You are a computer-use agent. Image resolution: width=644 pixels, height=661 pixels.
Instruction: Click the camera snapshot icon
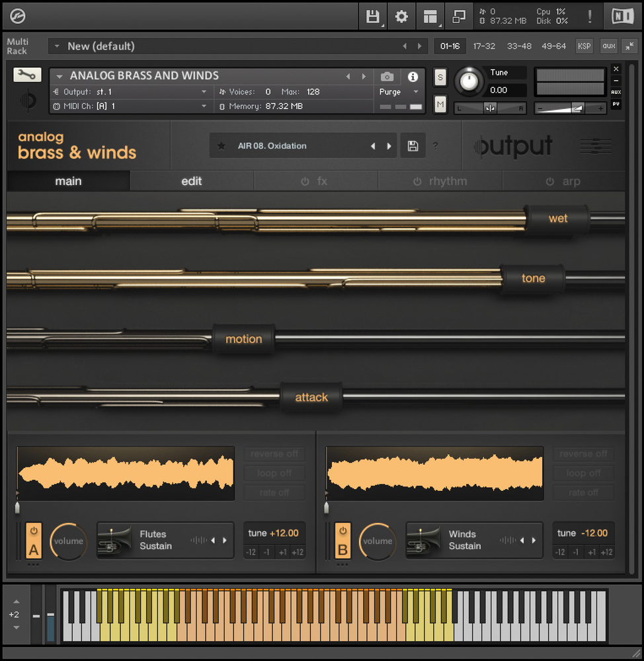point(387,77)
